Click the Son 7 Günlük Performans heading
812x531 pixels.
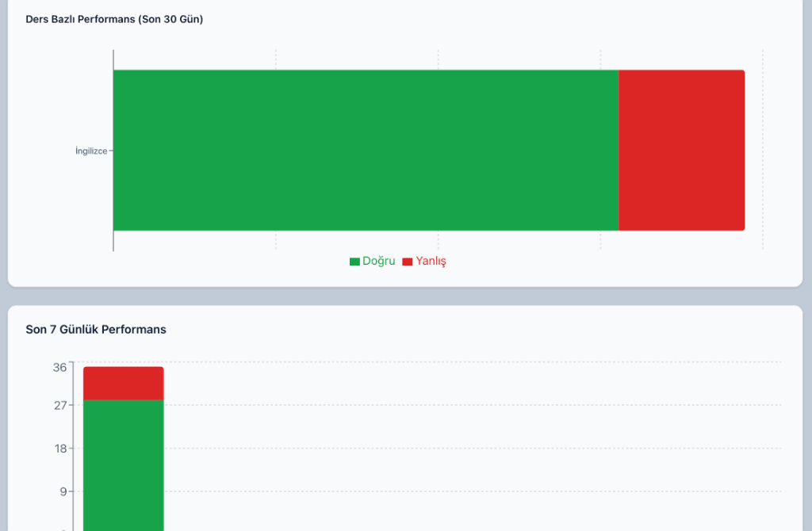[x=96, y=329]
